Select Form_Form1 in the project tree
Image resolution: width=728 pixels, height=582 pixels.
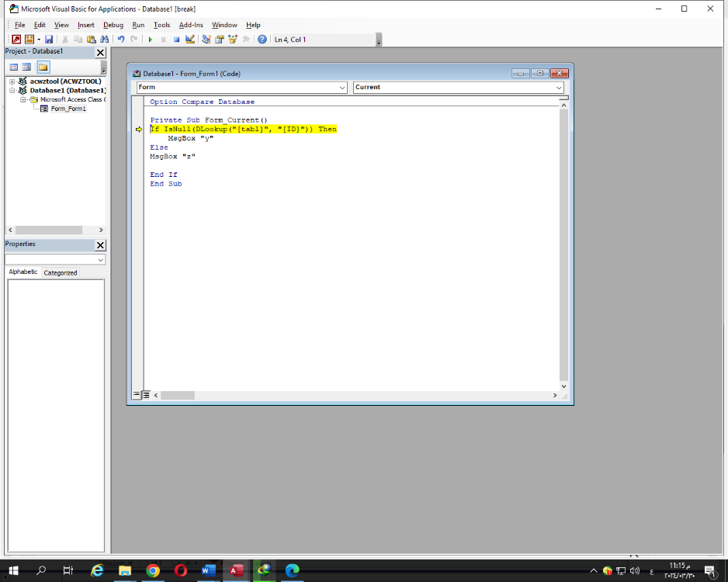coord(68,109)
